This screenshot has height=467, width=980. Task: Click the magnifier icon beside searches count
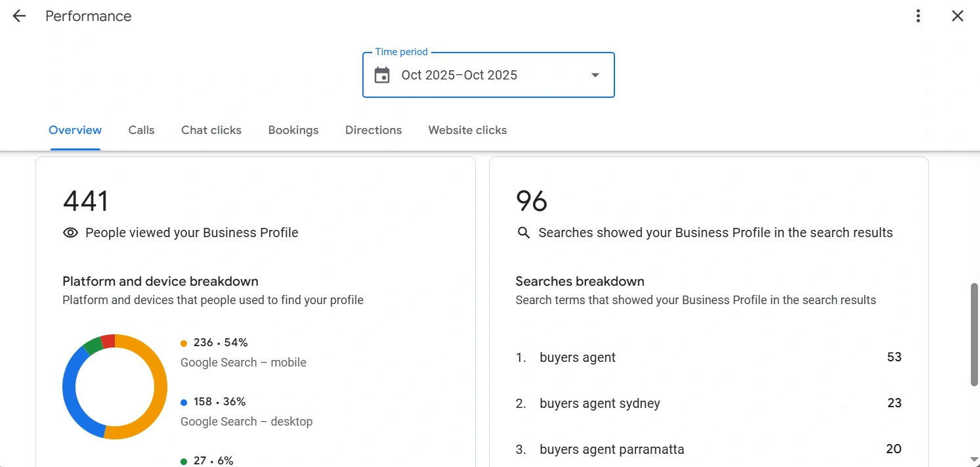click(523, 233)
